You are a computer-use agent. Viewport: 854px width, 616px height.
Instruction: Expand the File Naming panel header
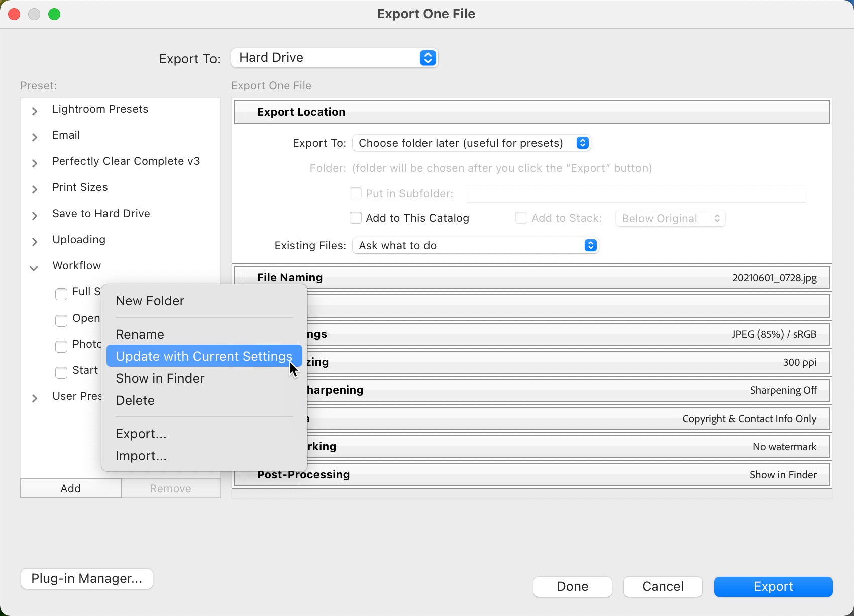[x=531, y=278]
